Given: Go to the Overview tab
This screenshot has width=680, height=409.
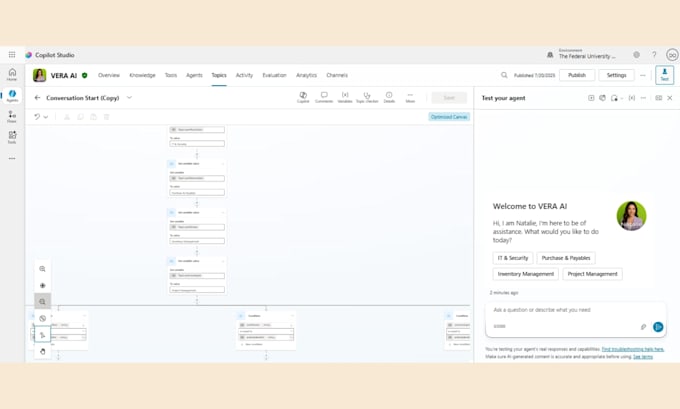Looking at the screenshot, I should [109, 75].
